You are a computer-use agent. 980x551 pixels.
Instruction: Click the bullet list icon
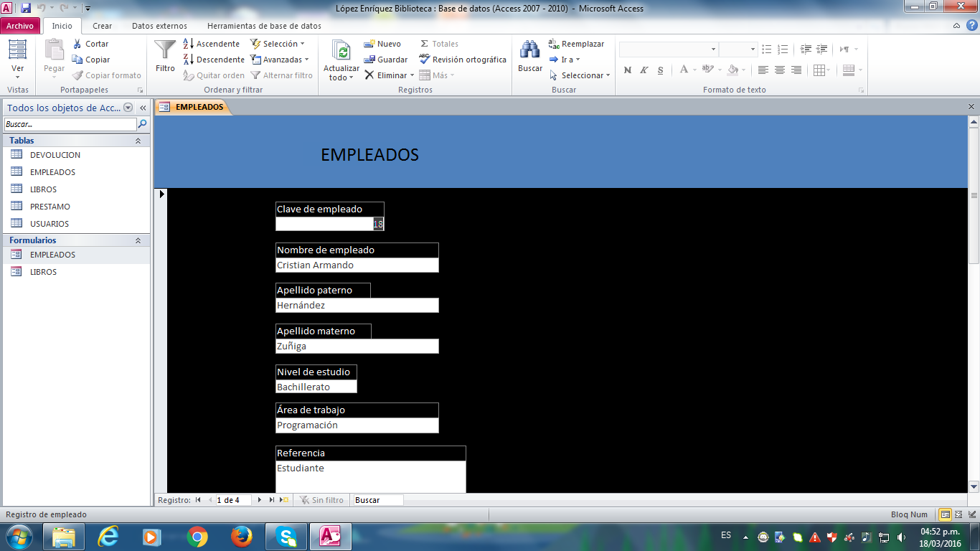pyautogui.click(x=767, y=50)
